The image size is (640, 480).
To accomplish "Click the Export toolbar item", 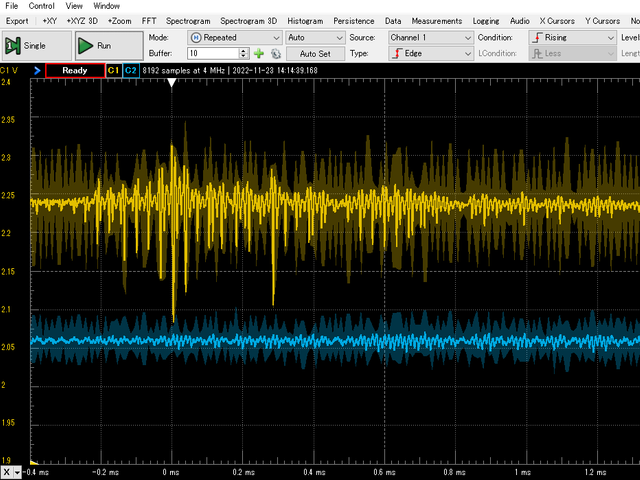I will point(17,21).
